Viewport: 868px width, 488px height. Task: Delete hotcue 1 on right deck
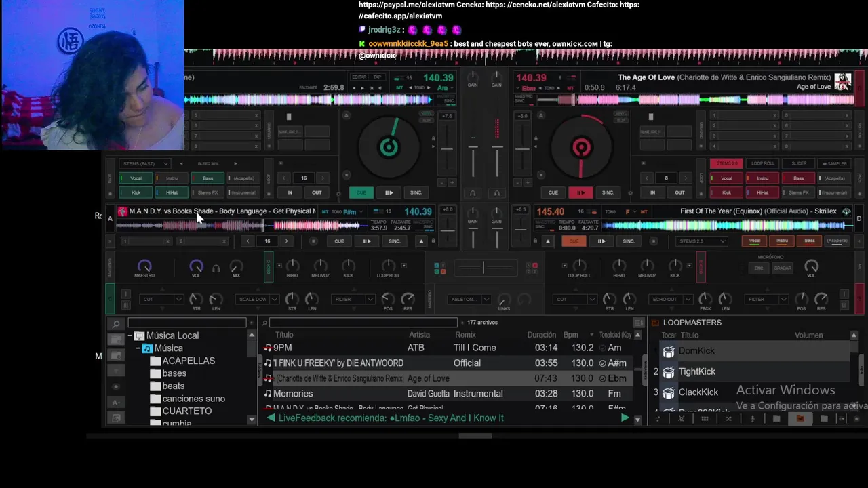pos(774,116)
